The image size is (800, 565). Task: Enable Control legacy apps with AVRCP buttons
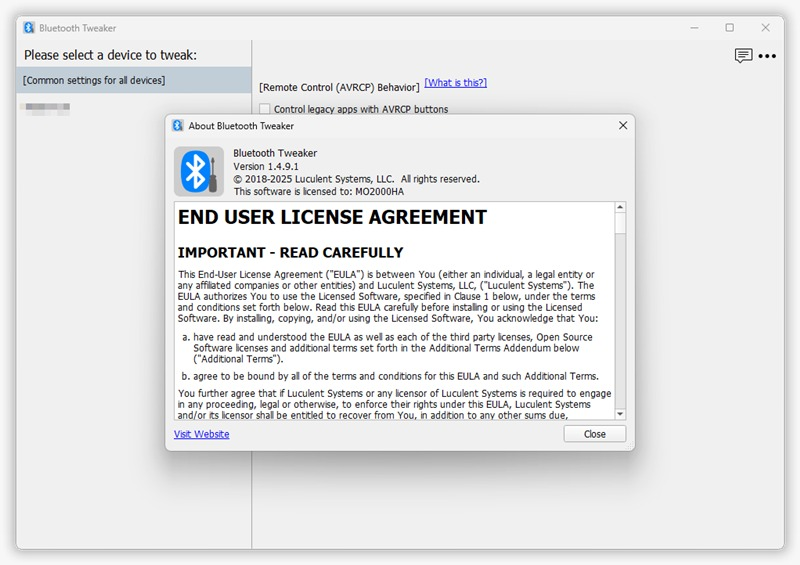pos(265,109)
